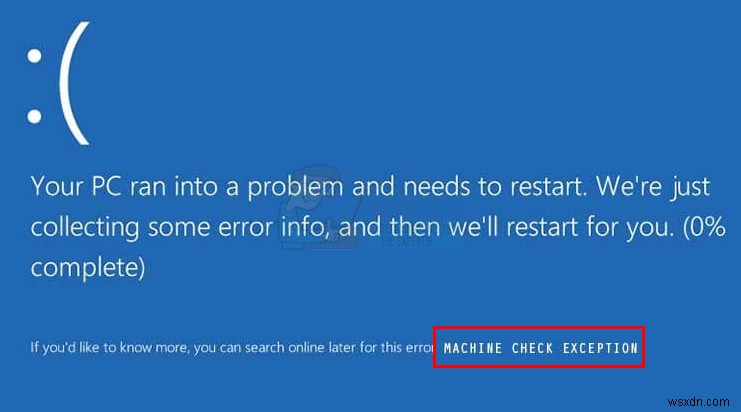Click "search online later" phrase
The height and width of the screenshot is (412, 741).
(300, 348)
